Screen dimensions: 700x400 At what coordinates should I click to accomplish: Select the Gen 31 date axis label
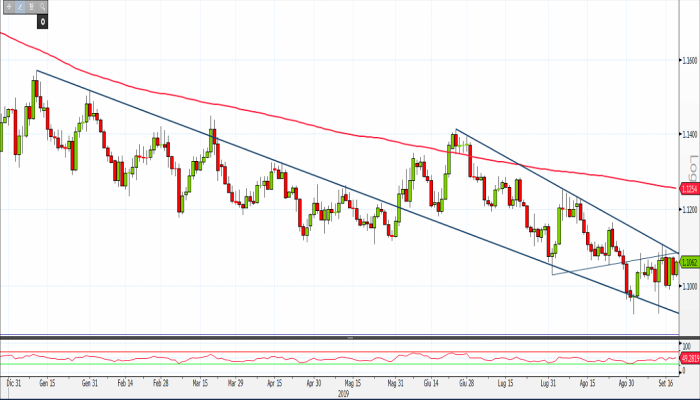pos(89,383)
